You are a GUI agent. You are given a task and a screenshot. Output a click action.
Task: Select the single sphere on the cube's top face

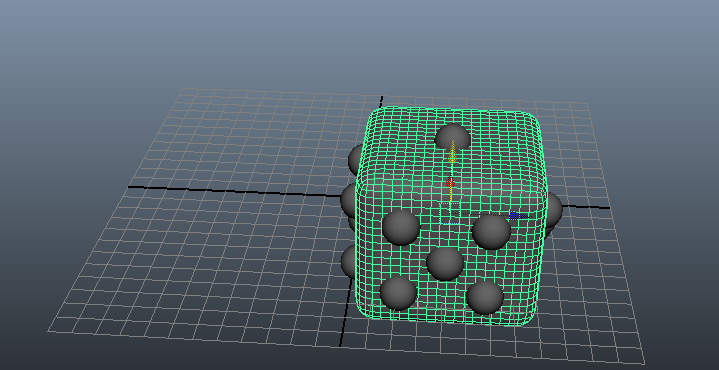point(453,138)
